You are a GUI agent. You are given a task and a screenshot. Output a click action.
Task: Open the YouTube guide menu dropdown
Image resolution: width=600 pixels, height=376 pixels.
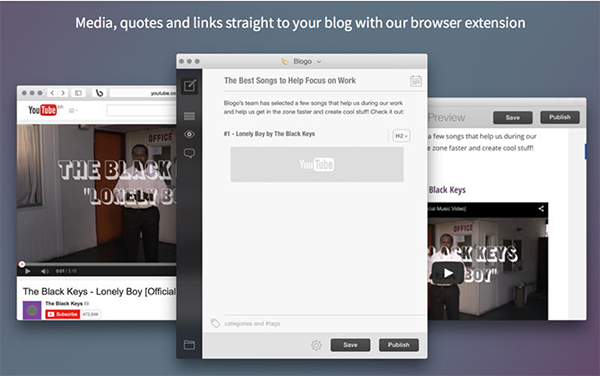(x=73, y=111)
